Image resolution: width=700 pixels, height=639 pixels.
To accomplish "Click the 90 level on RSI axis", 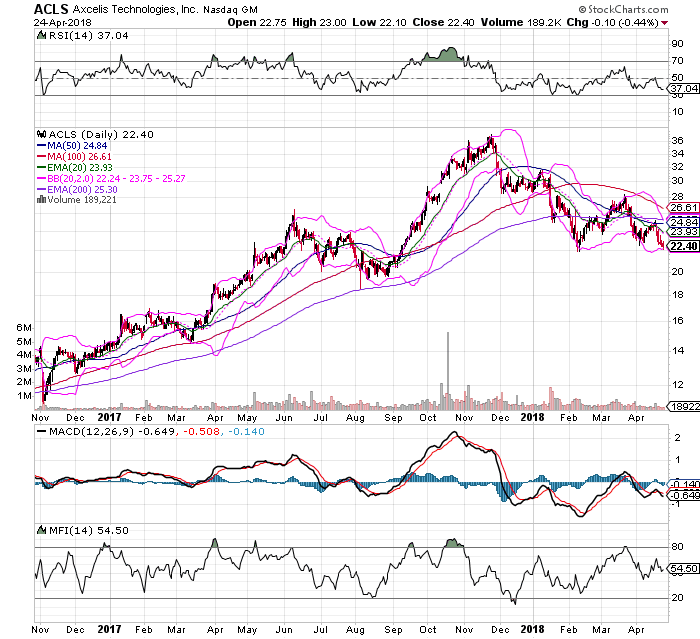I will 677,43.
